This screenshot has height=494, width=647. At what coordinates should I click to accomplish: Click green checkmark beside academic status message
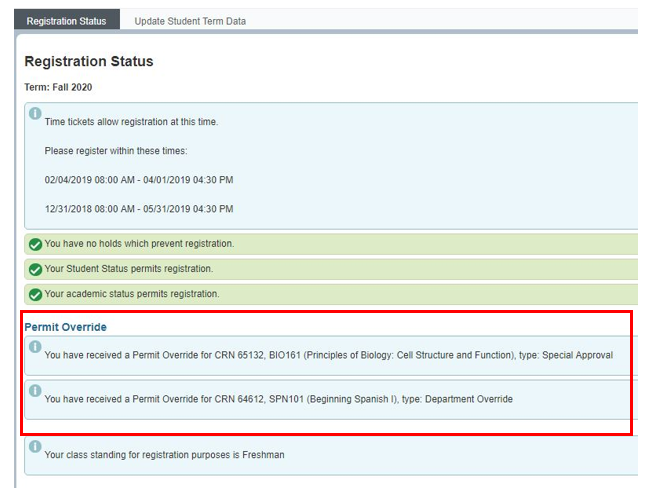click(35, 295)
